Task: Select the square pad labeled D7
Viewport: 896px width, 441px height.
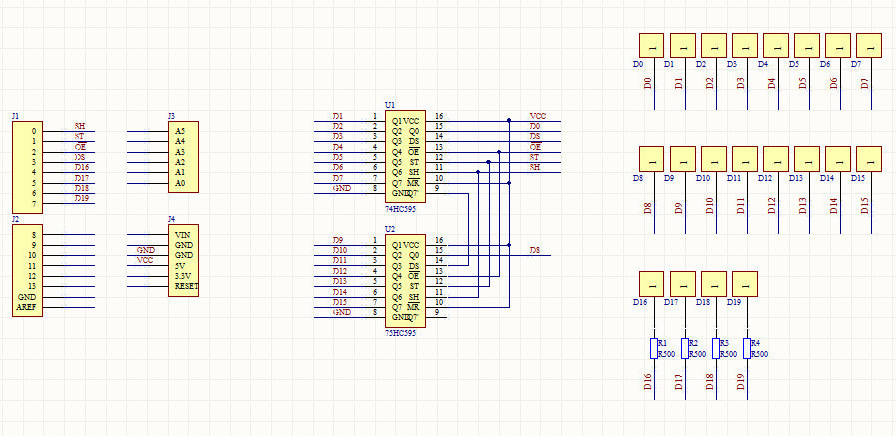Action: coord(868,45)
